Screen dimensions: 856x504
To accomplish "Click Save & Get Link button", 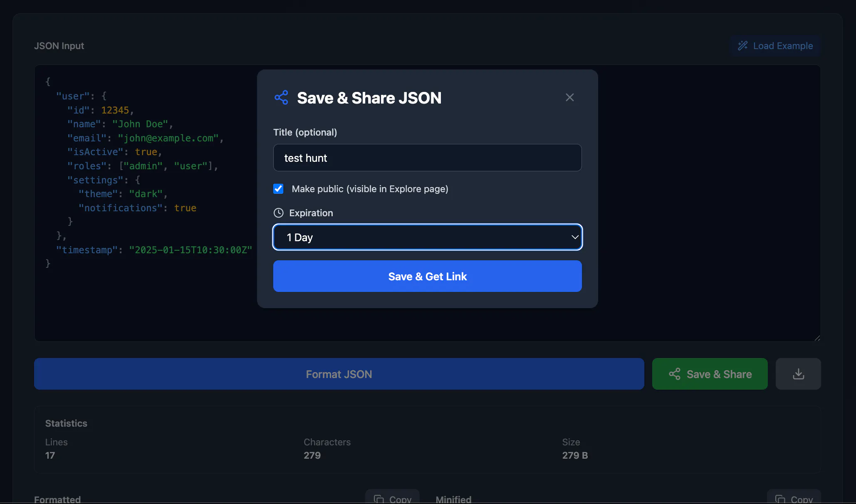I will (427, 276).
